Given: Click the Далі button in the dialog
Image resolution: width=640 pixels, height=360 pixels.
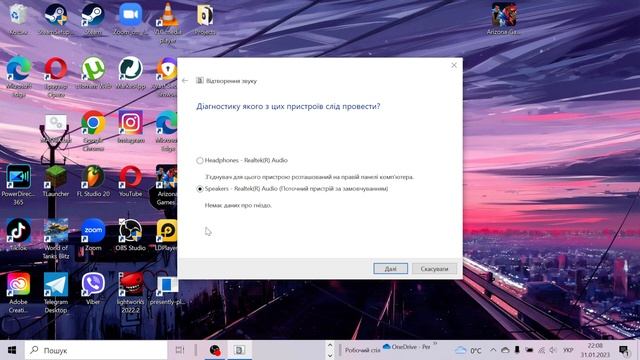Looking at the screenshot, I should 390,269.
